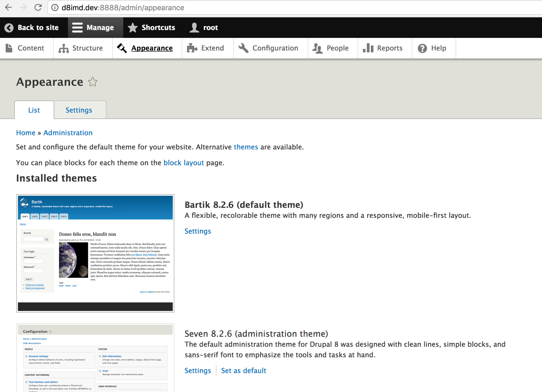Follow the Home breadcrumb link
The height and width of the screenshot is (392, 542).
pos(26,133)
